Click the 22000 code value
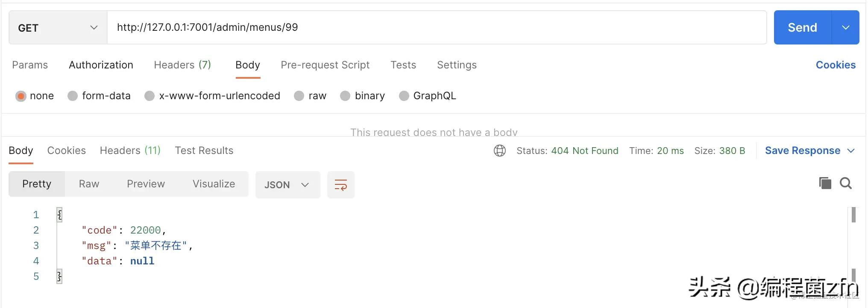 tap(146, 230)
